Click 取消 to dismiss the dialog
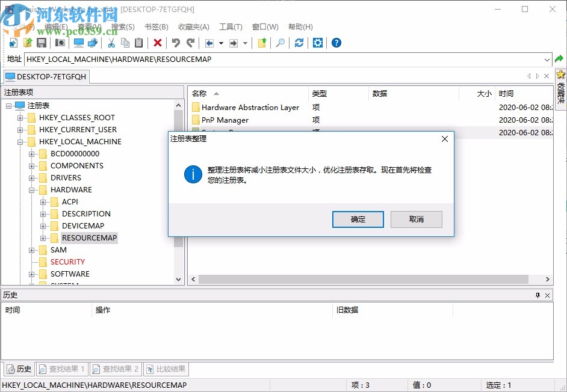The image size is (567, 392). pyautogui.click(x=417, y=219)
